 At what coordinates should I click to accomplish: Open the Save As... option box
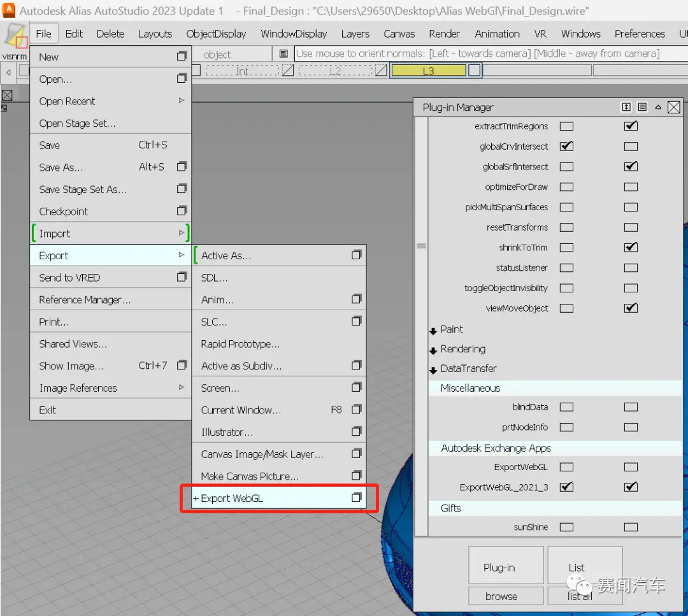click(182, 166)
